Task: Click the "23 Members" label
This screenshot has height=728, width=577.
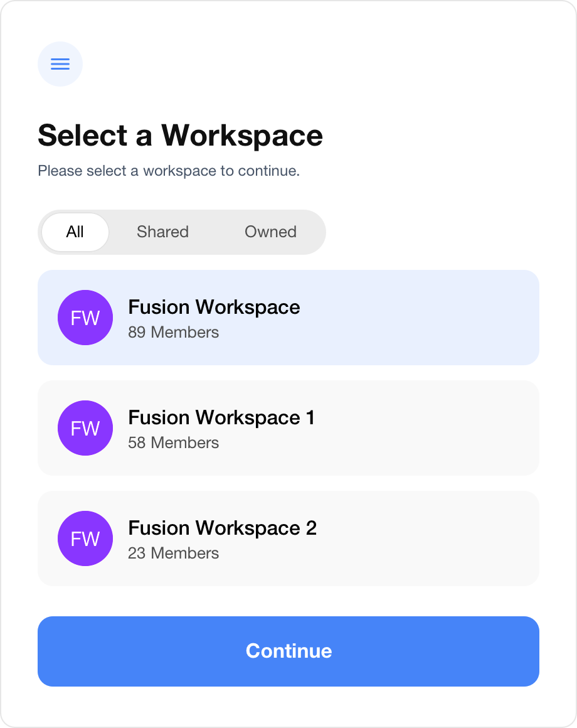Action: click(x=173, y=554)
